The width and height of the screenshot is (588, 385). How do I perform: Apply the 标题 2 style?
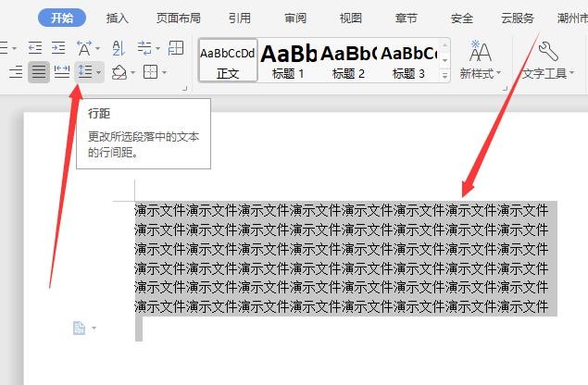pyautogui.click(x=348, y=60)
